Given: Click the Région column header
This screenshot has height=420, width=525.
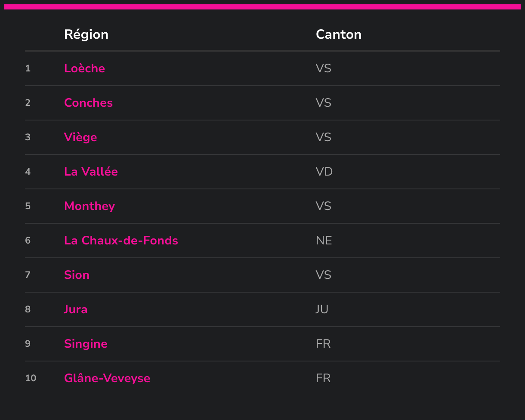Looking at the screenshot, I should [x=86, y=34].
